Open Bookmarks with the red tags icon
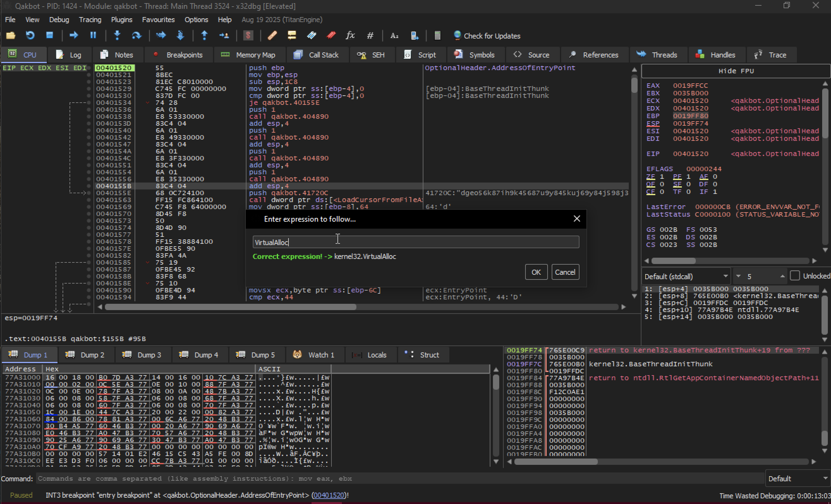This screenshot has width=831, height=504. 331,35
